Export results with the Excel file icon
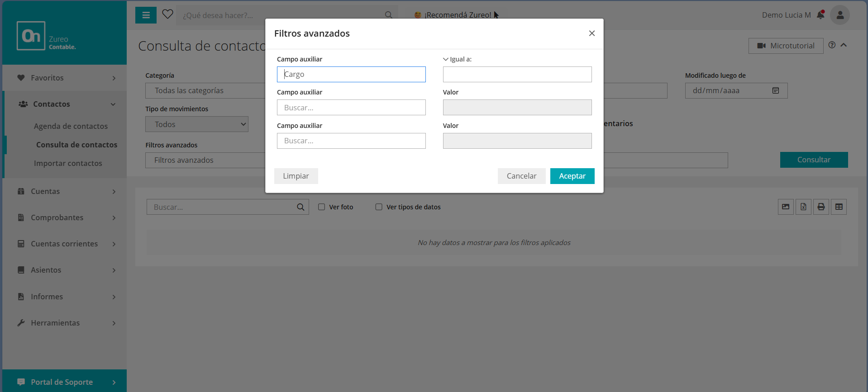The height and width of the screenshot is (392, 868). click(x=803, y=207)
